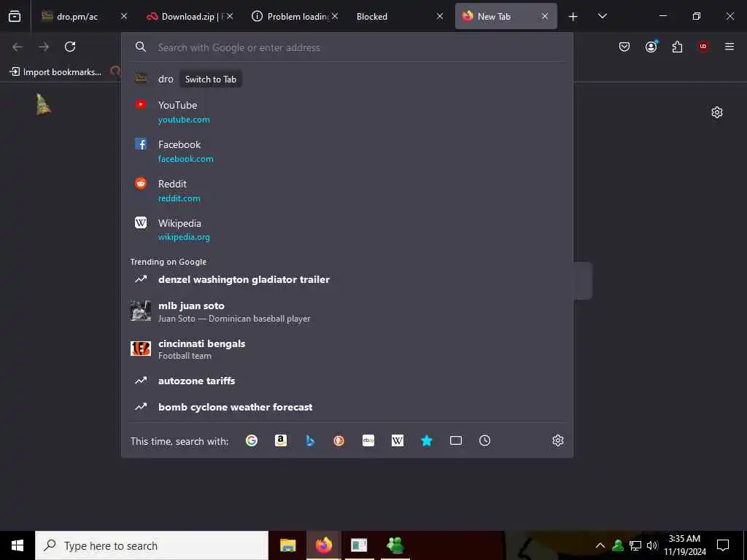The height and width of the screenshot is (560, 747).
Task: Open the Firefox account icon
Action: pyautogui.click(x=651, y=47)
